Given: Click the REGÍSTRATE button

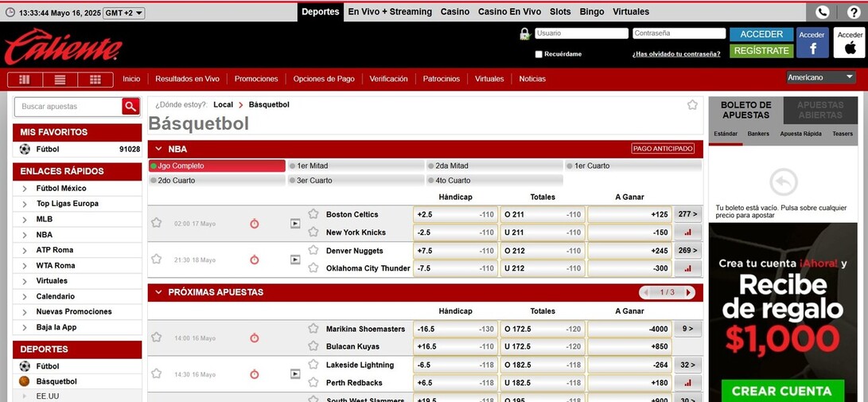Looking at the screenshot, I should tap(761, 51).
